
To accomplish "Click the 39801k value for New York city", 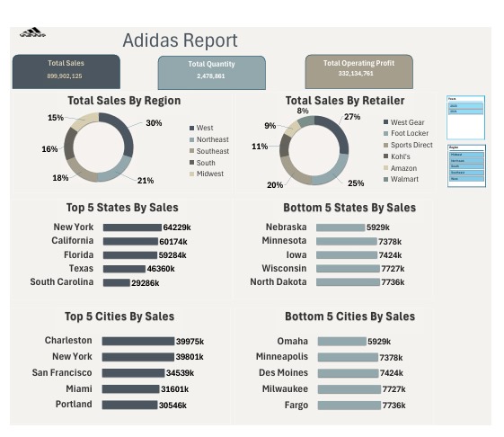I will 190,357.
